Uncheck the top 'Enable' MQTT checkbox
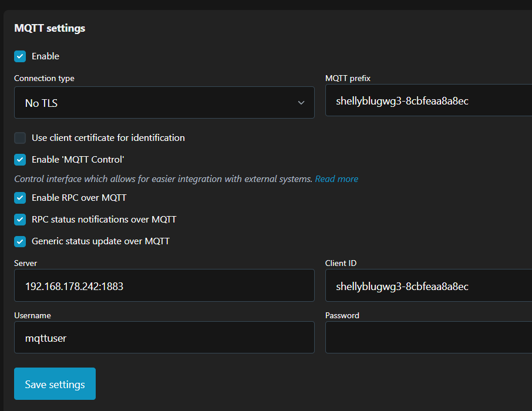The image size is (532, 411). 20,56
